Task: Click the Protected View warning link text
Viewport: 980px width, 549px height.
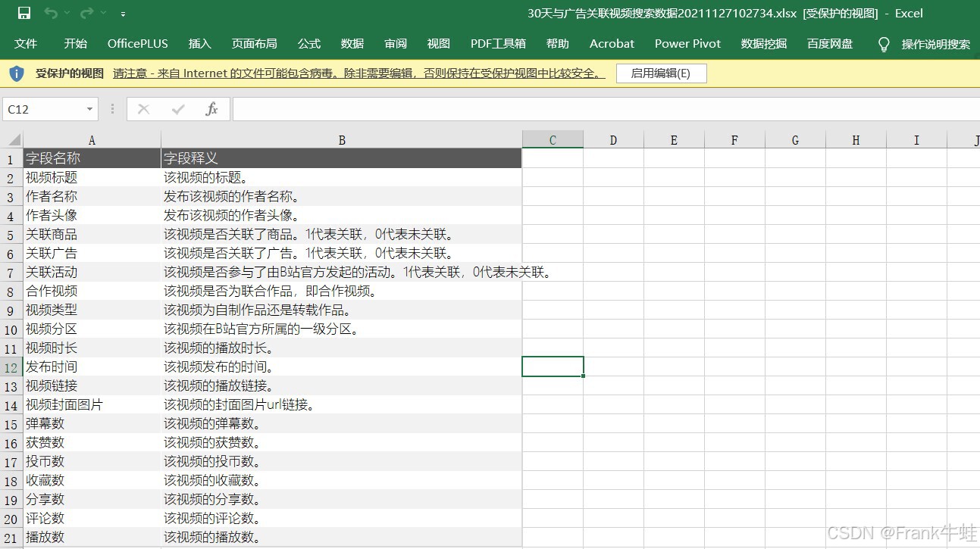Action: [359, 73]
